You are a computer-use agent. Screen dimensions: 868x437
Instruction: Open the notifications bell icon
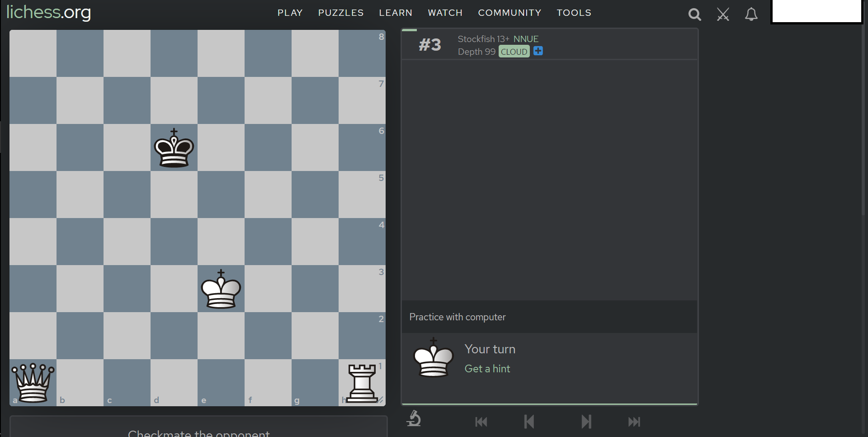(751, 14)
